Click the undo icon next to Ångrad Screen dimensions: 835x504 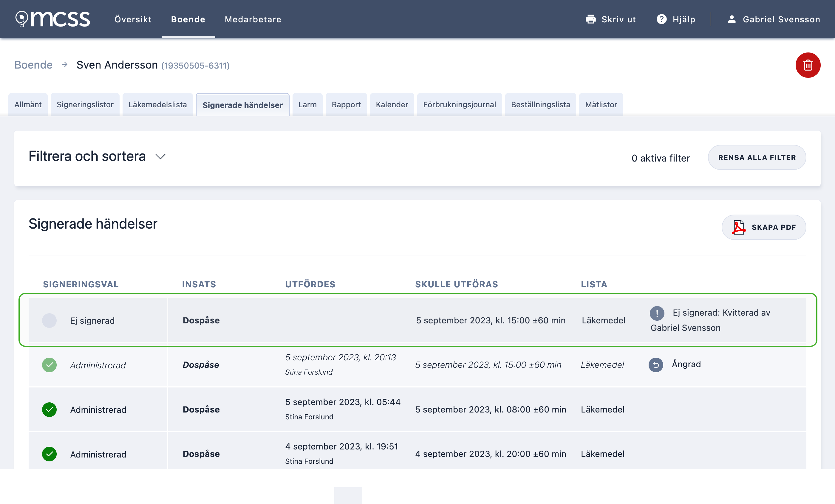coord(656,365)
